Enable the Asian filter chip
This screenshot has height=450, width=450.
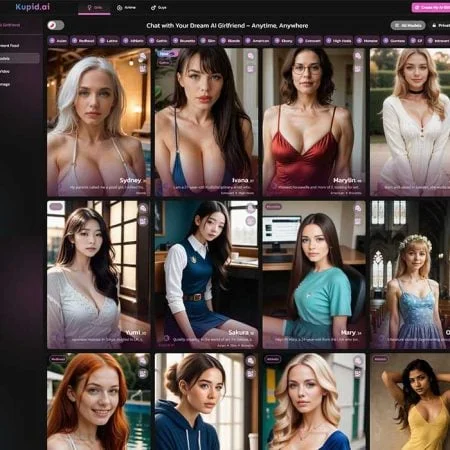tap(58, 41)
